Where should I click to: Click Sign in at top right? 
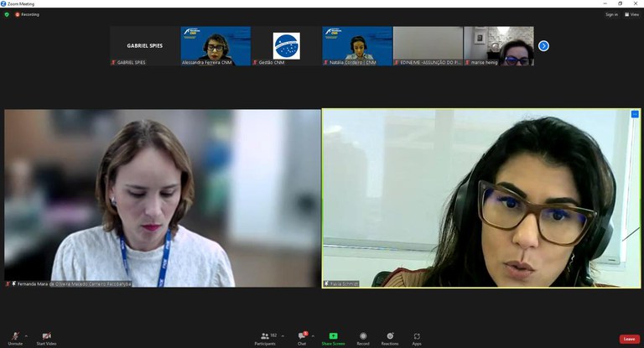click(x=611, y=14)
